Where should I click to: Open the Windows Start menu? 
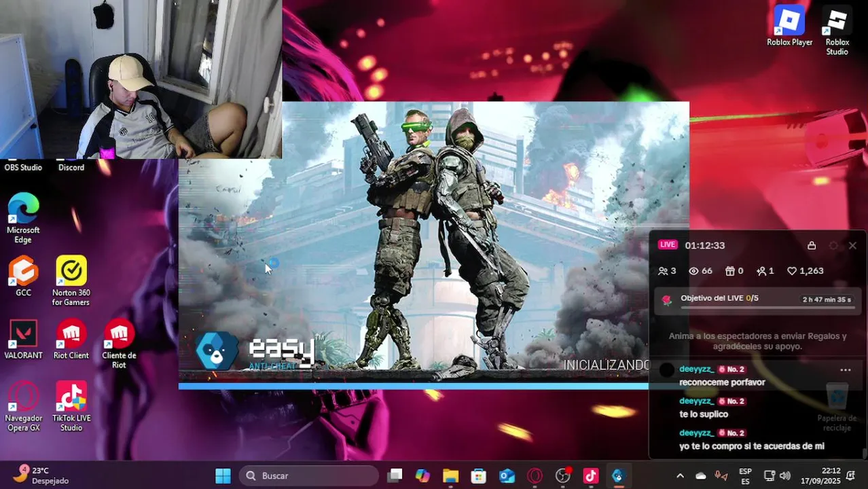(223, 475)
